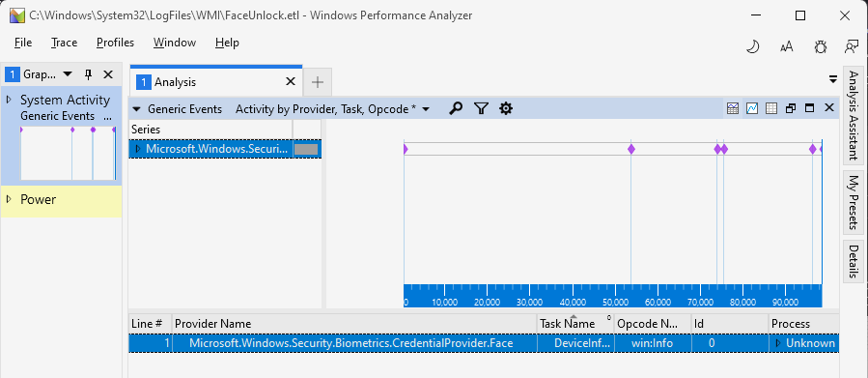Open the filter funnel icon
The height and width of the screenshot is (378, 868).
(481, 108)
